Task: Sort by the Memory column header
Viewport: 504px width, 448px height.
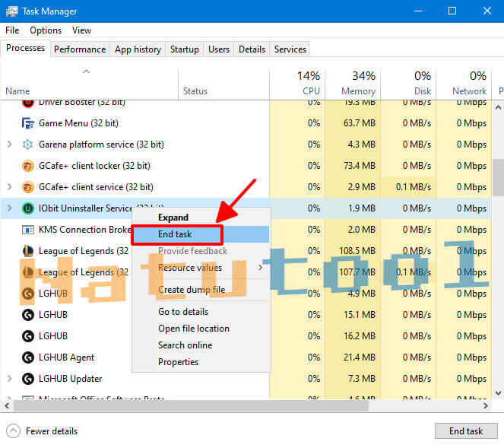Action: pos(353,84)
